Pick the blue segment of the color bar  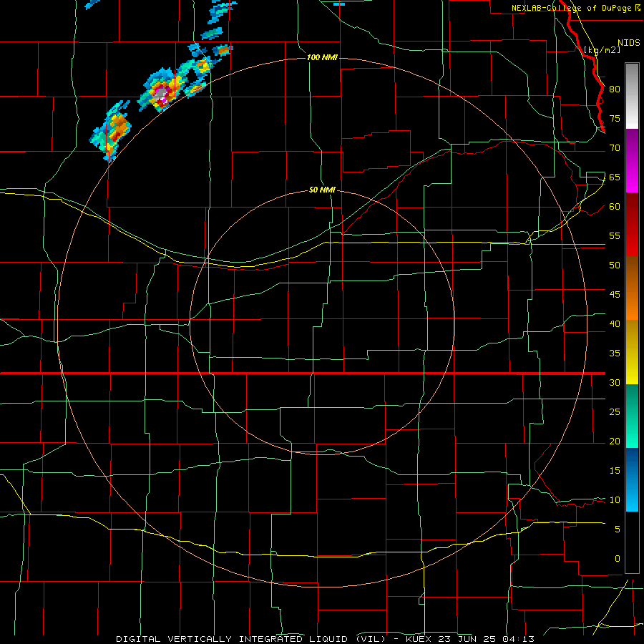[632, 479]
